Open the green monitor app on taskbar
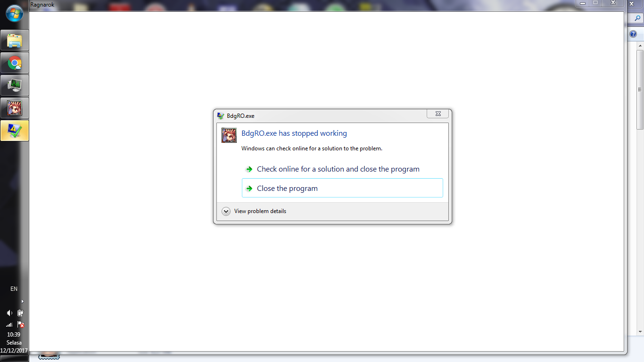 point(15,85)
